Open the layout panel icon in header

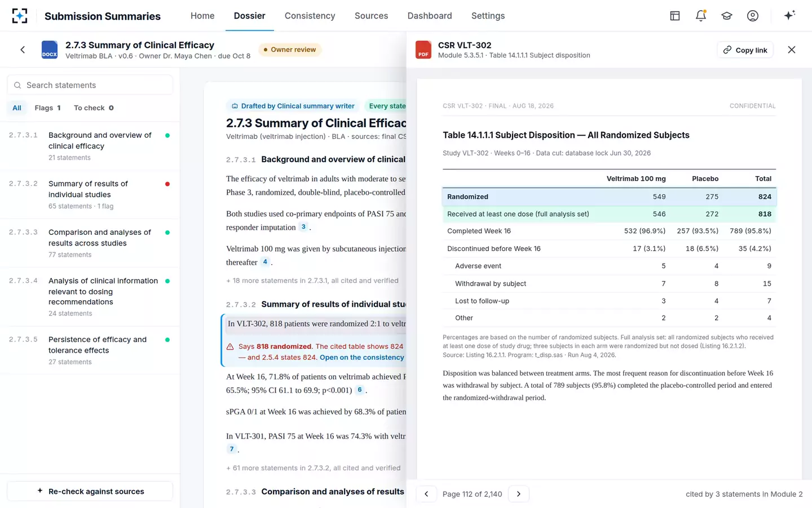coord(675,16)
